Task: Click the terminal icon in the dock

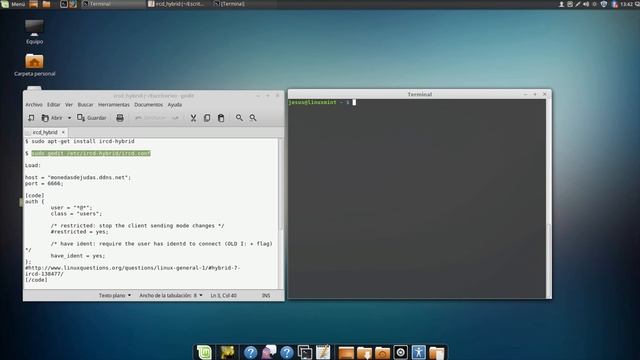Action: tap(305, 352)
